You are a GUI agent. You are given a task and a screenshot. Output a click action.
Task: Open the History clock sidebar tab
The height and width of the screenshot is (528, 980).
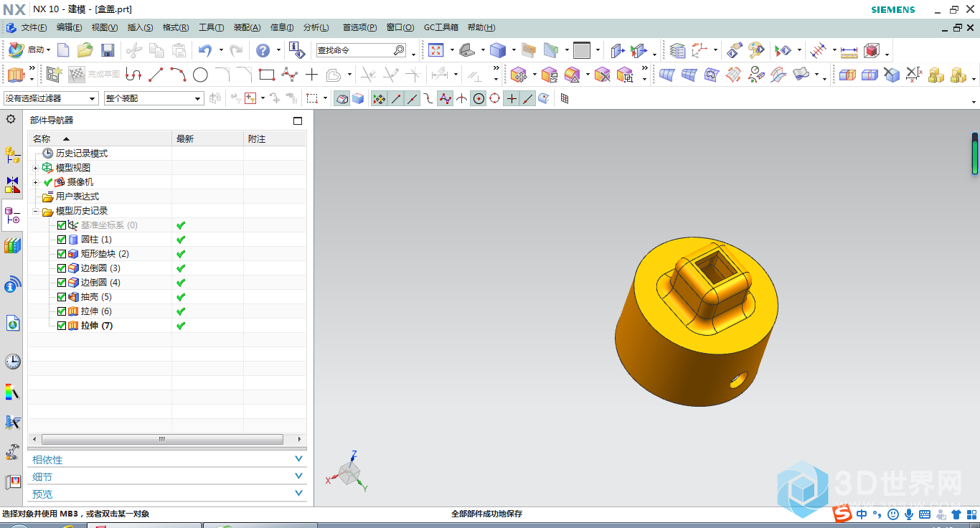pos(12,362)
